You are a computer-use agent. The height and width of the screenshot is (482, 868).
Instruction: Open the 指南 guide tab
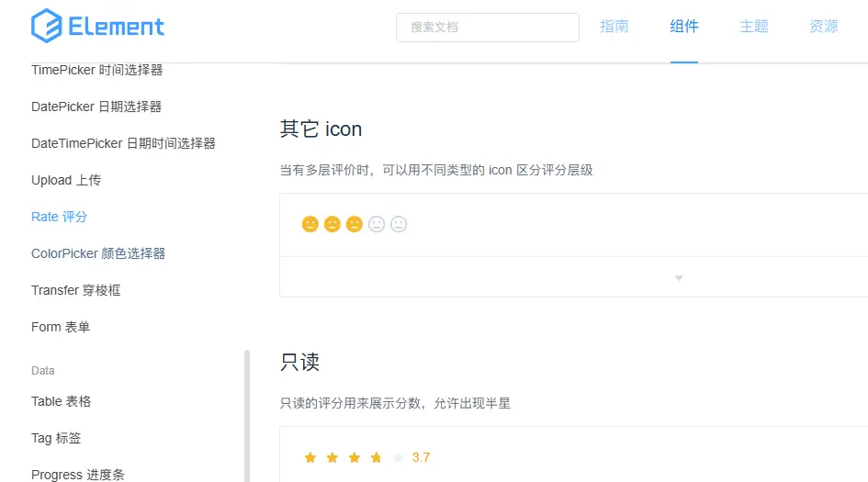click(x=614, y=27)
